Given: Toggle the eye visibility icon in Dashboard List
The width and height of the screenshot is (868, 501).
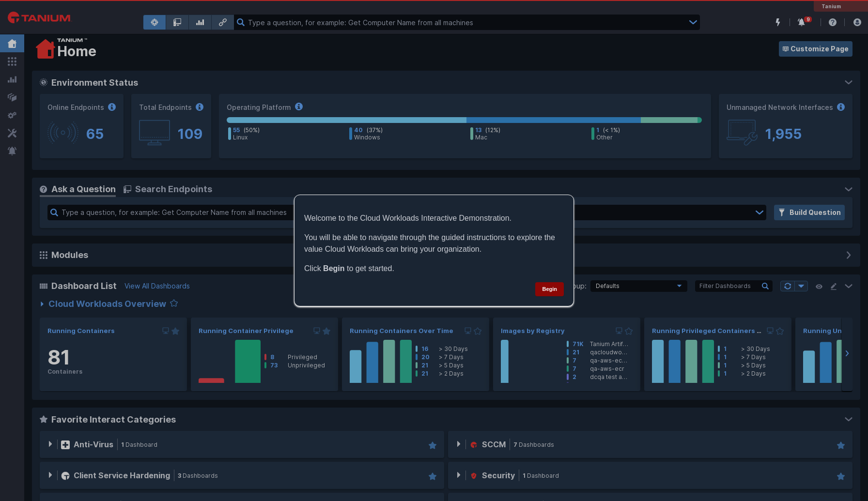Looking at the screenshot, I should tap(819, 287).
